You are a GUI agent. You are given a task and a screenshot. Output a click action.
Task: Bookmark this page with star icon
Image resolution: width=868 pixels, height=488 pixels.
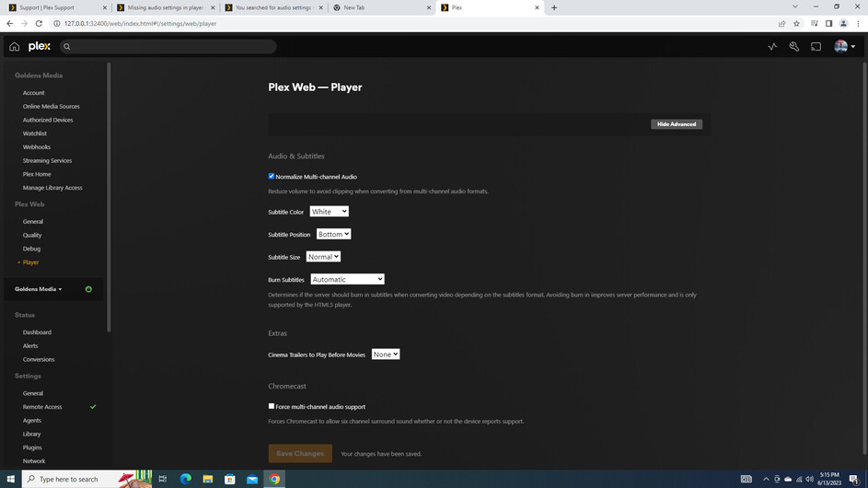pyautogui.click(x=796, y=23)
